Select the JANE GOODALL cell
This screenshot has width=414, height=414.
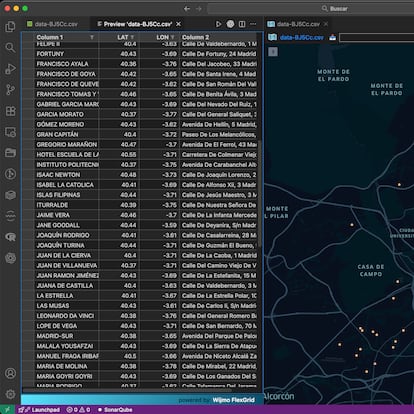coord(67,225)
